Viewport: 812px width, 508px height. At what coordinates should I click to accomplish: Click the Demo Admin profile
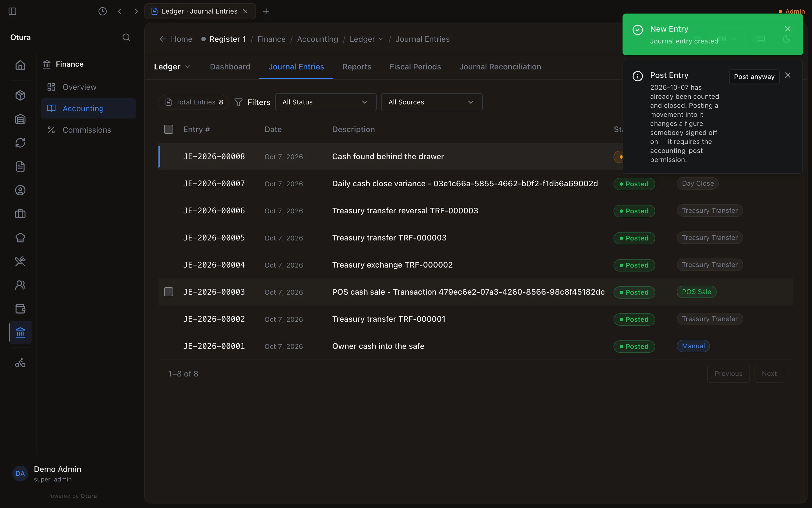tap(47, 473)
